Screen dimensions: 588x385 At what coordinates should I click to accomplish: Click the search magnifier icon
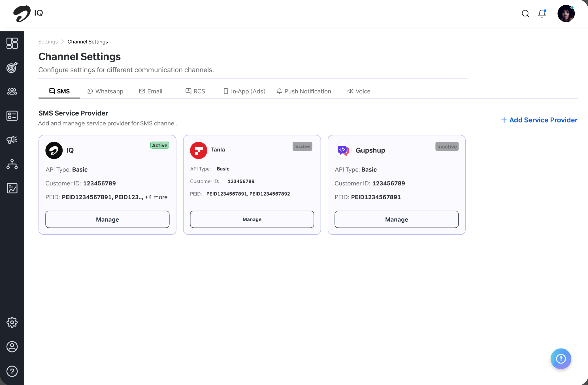click(x=525, y=14)
